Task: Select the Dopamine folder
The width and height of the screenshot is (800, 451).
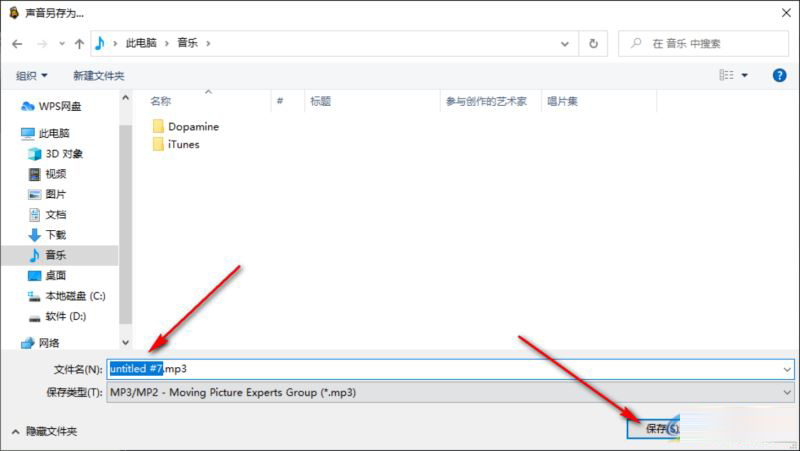Action: 186,127
